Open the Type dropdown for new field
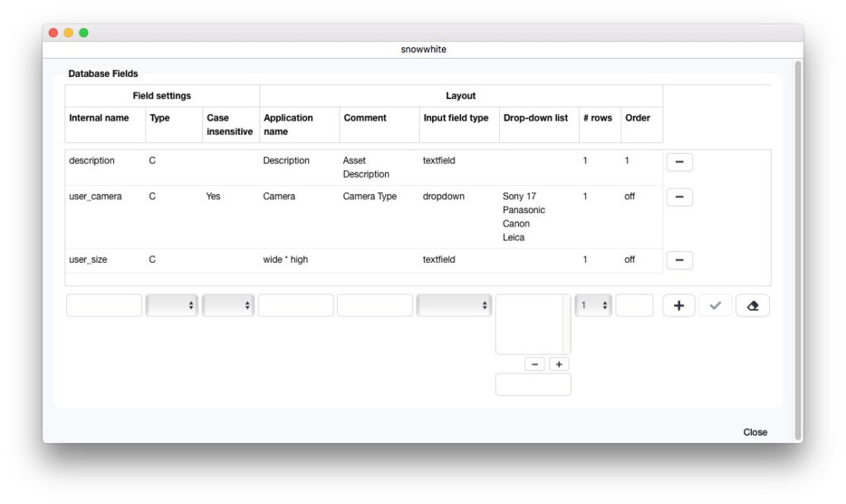This screenshot has height=504, width=846. pos(172,306)
